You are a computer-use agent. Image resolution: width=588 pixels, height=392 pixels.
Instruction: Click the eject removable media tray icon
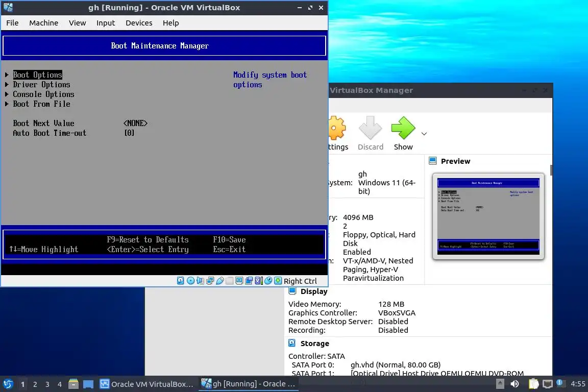500,384
